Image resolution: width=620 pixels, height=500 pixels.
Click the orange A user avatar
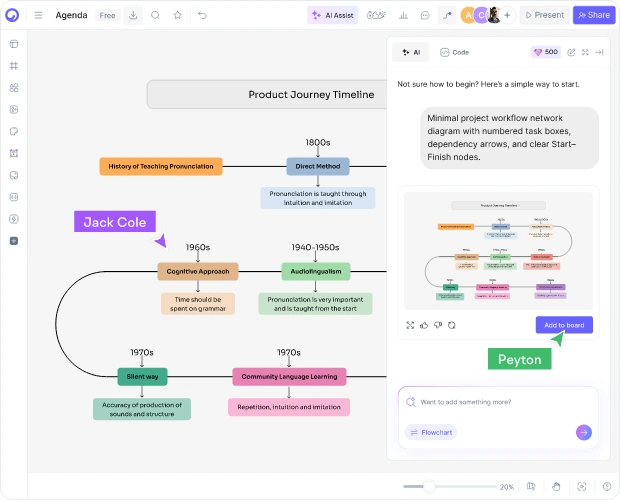coord(469,15)
